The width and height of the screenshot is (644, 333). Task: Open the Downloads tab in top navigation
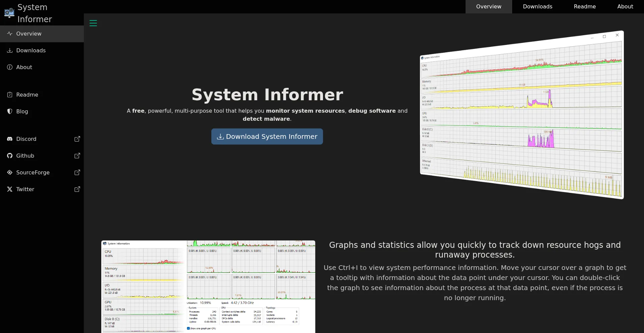click(x=538, y=7)
